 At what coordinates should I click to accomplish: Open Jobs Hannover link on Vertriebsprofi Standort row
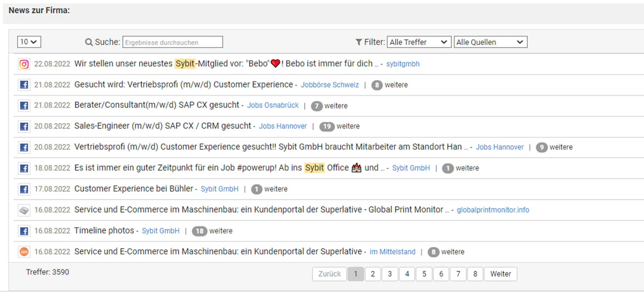coord(499,147)
